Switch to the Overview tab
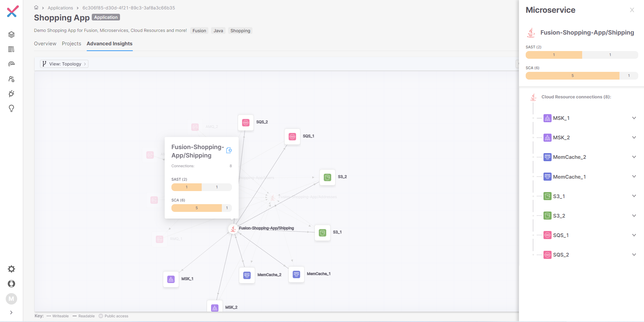Screen dimensions: 644x322 pos(45,44)
